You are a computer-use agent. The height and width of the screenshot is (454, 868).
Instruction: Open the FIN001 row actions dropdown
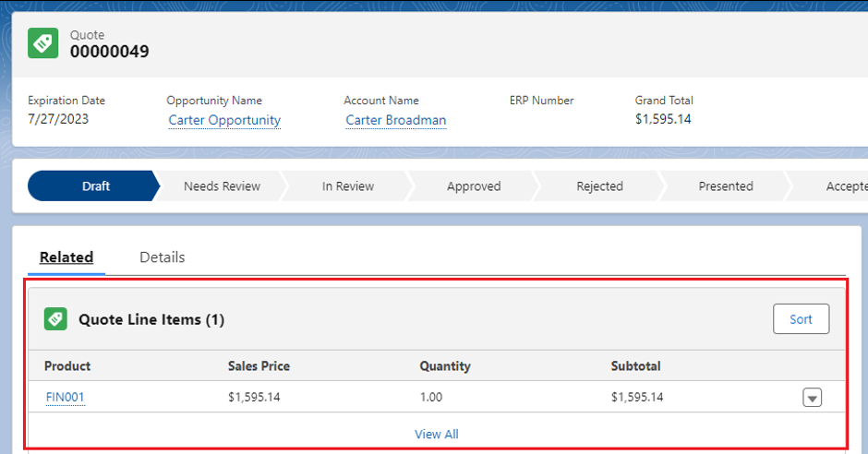(x=812, y=398)
